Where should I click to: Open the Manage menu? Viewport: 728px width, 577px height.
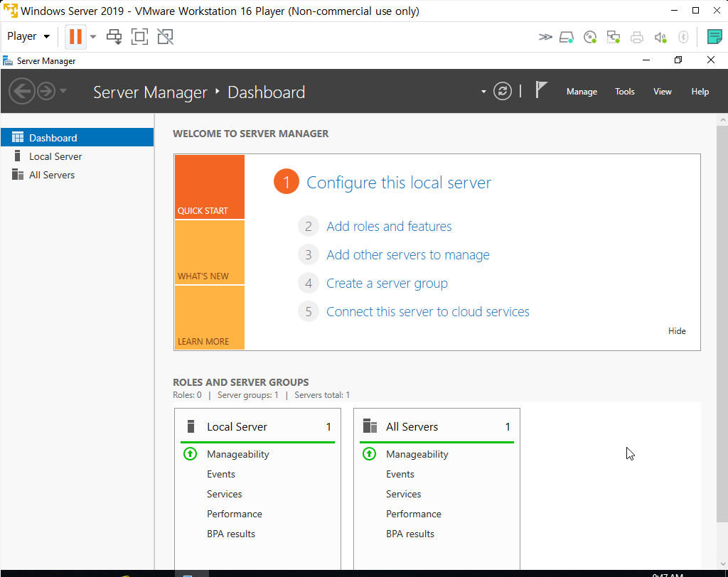[582, 92]
